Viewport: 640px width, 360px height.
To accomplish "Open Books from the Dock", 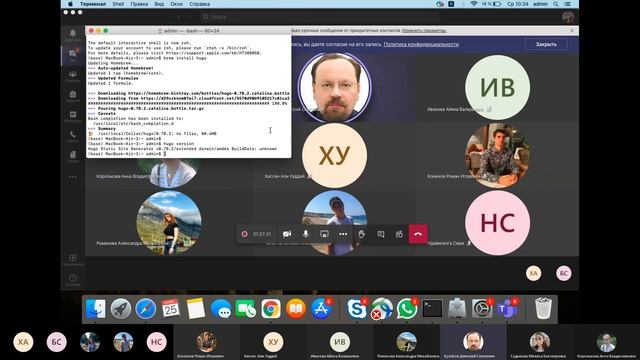I will point(296,309).
